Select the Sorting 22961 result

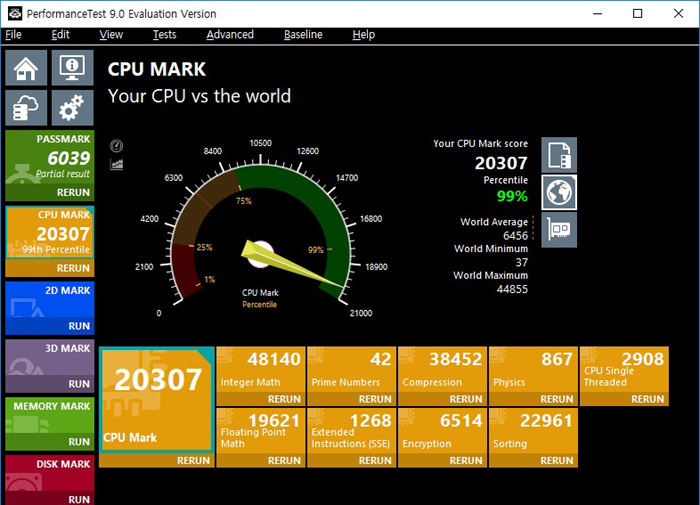coord(533,431)
